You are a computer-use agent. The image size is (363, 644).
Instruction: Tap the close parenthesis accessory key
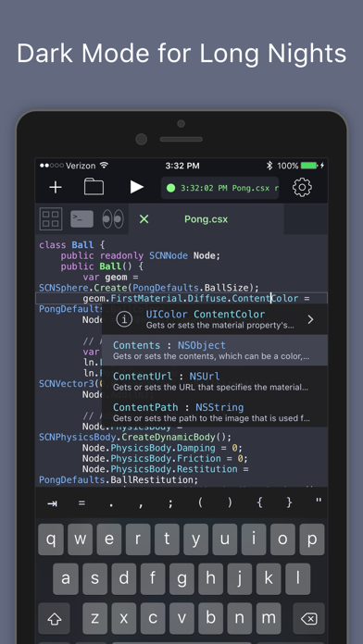230,502
